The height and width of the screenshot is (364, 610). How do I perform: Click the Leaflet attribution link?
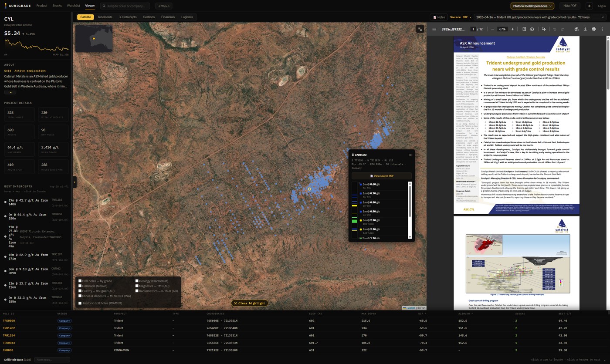pyautogui.click(x=409, y=308)
